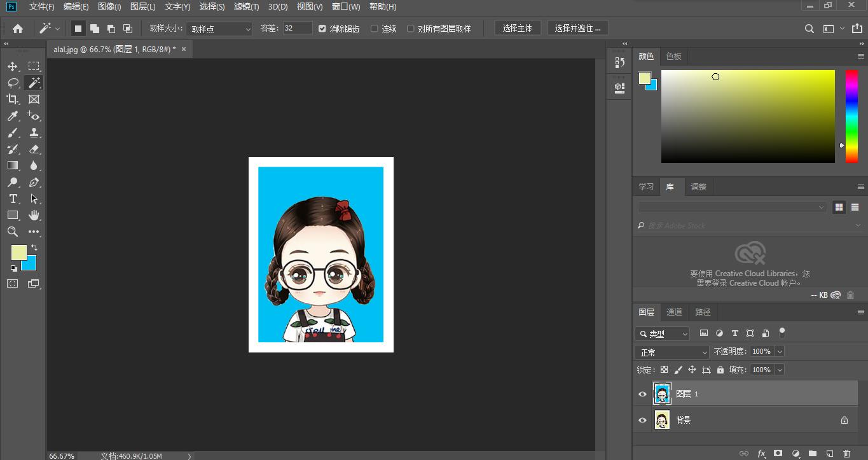Open the 正常 blend mode dropdown
Viewport: 868px width, 460px height.
[672, 352]
